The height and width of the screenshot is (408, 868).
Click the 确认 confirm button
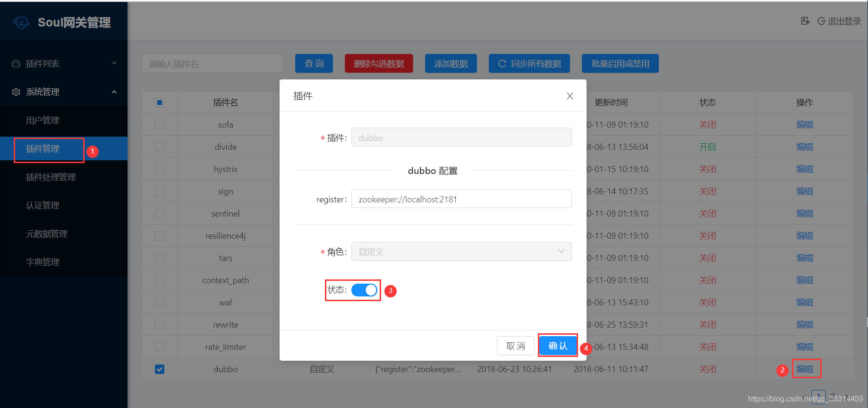point(558,346)
